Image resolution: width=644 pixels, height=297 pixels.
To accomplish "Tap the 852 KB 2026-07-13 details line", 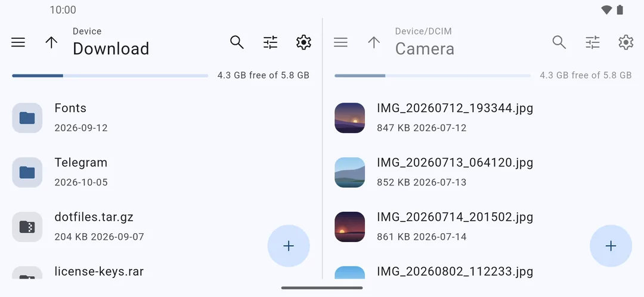I will coord(422,182).
